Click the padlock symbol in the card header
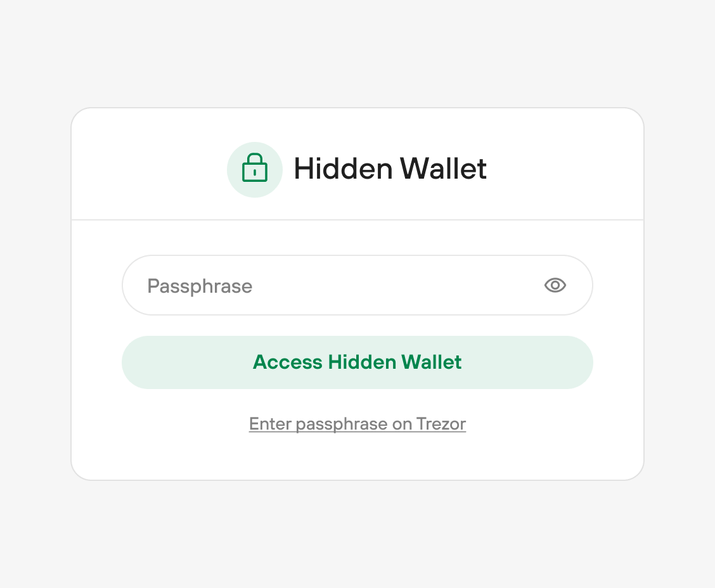 point(254,168)
